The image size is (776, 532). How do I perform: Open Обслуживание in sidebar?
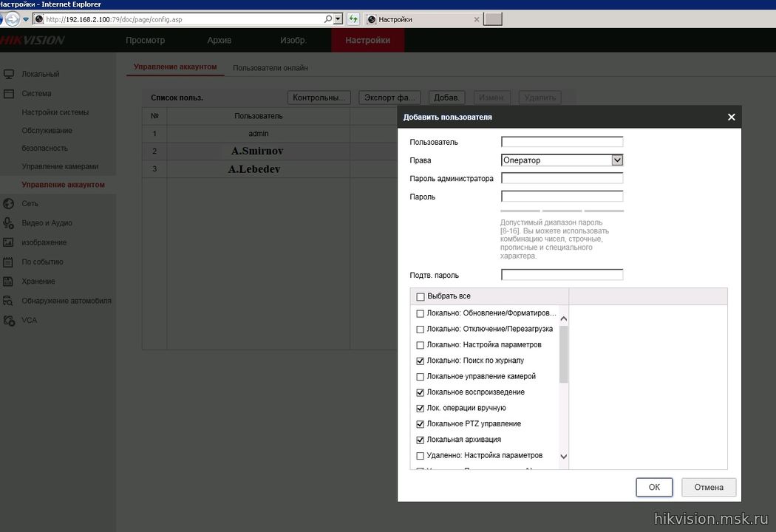47,131
